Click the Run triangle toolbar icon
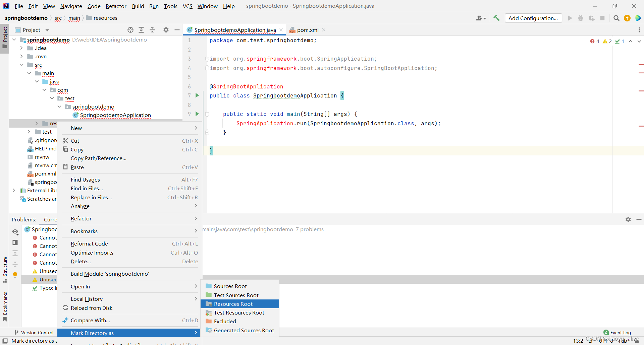The image size is (644, 345). click(570, 18)
